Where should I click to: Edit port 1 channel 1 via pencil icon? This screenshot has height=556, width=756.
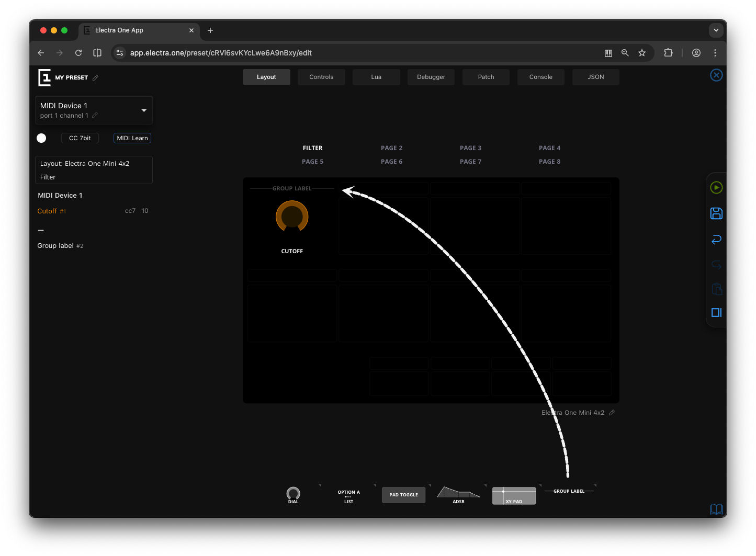(x=95, y=116)
